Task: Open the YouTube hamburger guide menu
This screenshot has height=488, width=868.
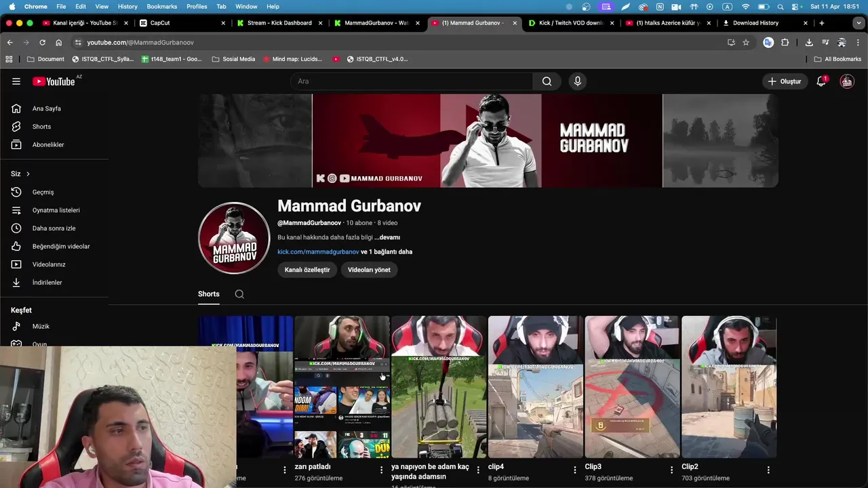Action: tap(16, 81)
